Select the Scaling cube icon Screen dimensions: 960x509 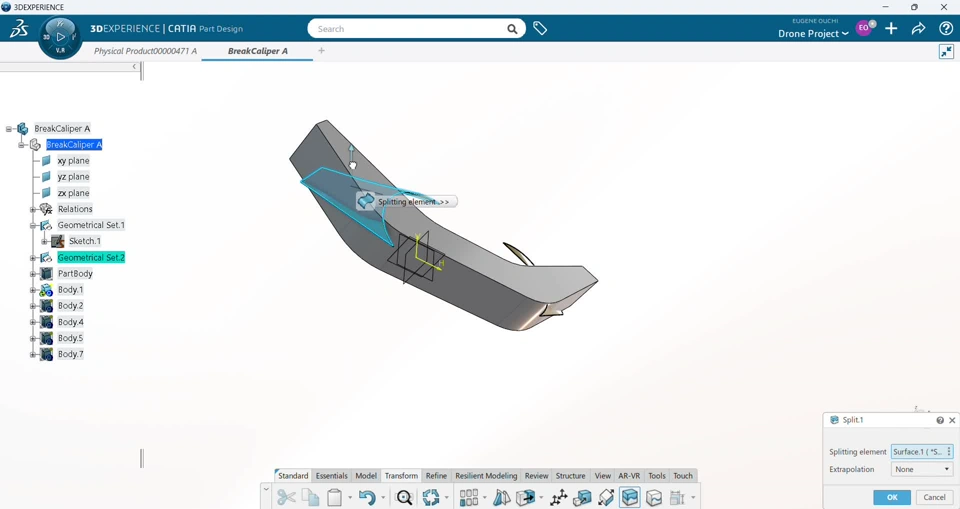(x=582, y=497)
